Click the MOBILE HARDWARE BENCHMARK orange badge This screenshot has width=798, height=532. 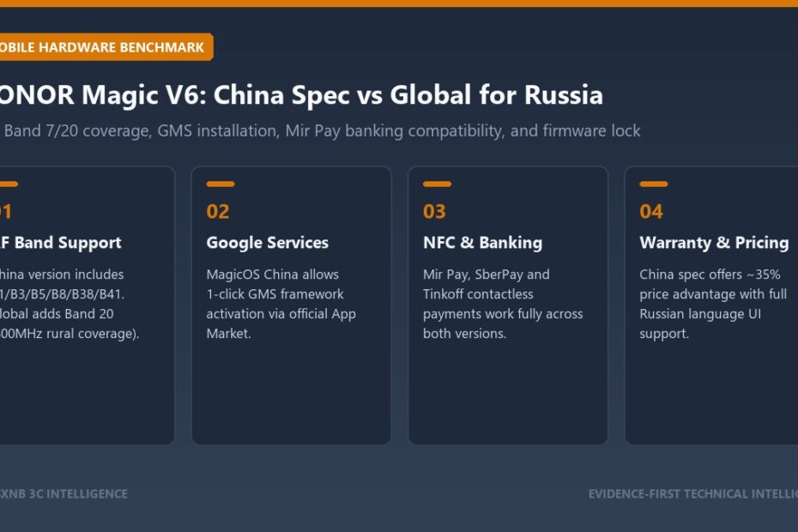[x=106, y=47]
